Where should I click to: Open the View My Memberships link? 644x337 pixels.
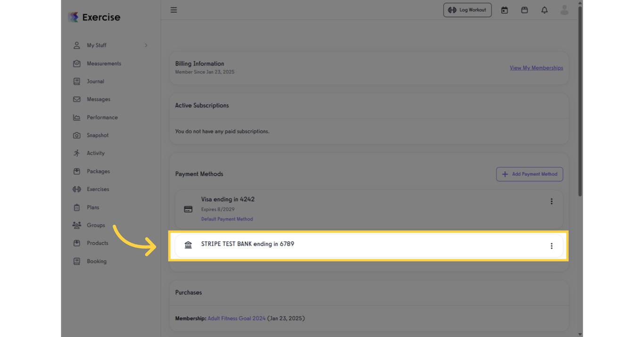pos(536,67)
